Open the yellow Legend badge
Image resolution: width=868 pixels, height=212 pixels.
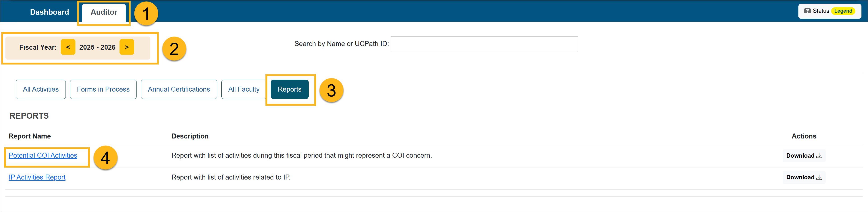[843, 11]
